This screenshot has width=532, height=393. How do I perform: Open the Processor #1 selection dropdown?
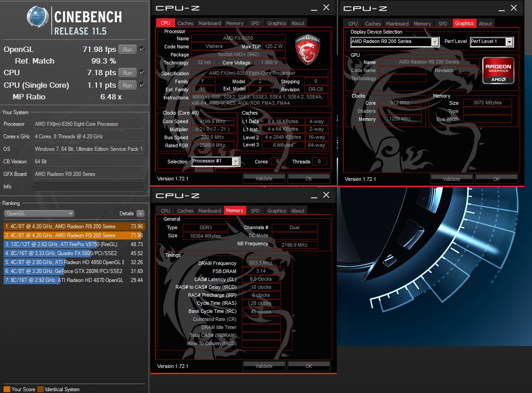pyautogui.click(x=216, y=162)
